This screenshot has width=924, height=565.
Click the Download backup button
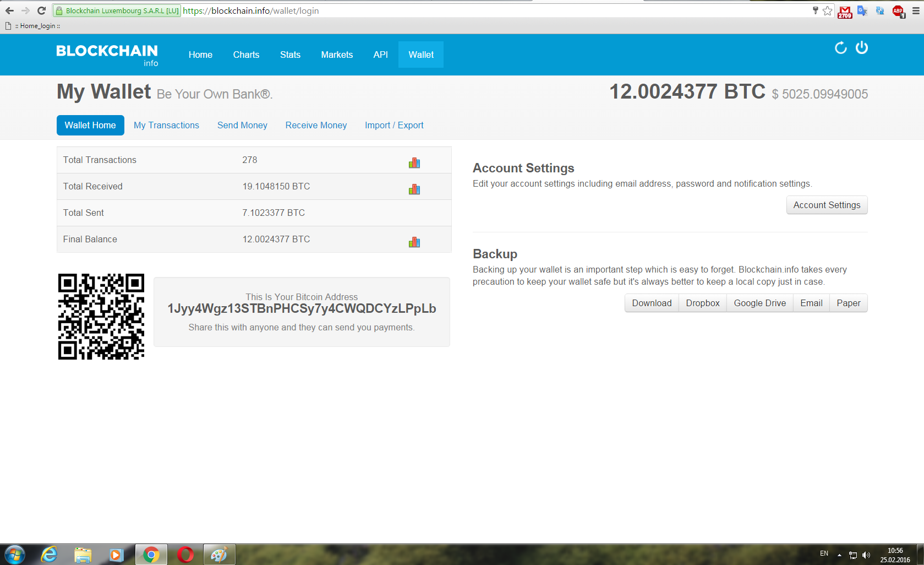point(652,303)
